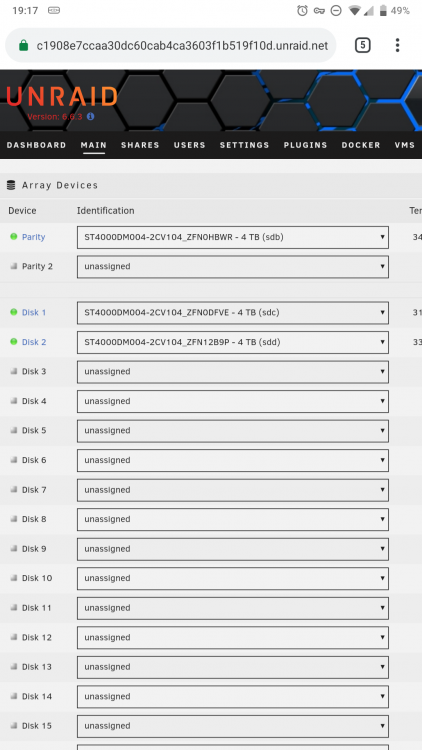
Task: Tap the battery icon in the status bar
Action: (x=383, y=11)
